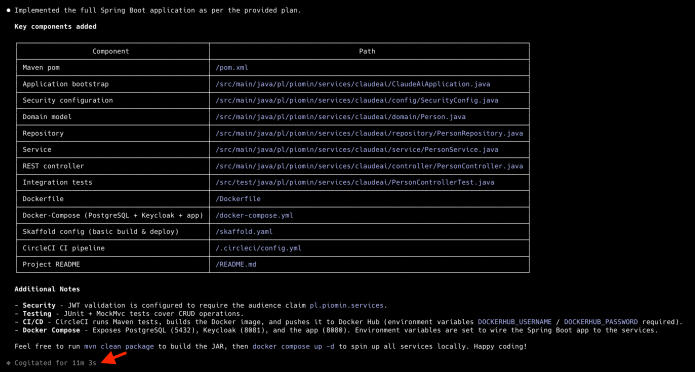Click the DOCKERHUB_PASSWORD variable
The height and width of the screenshot is (372, 695).
point(601,322)
